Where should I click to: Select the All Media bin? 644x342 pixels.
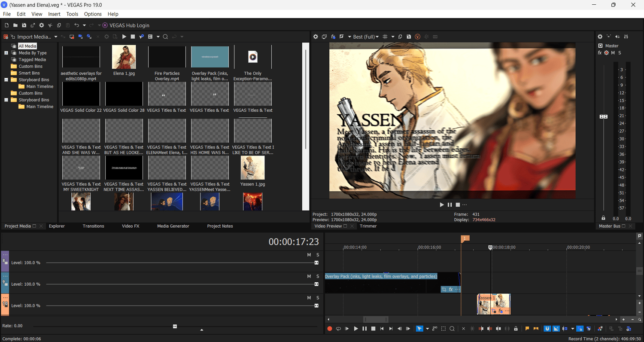(x=27, y=46)
